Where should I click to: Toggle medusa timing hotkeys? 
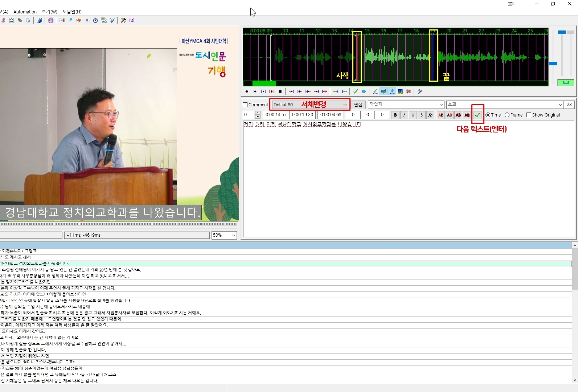pos(409,91)
